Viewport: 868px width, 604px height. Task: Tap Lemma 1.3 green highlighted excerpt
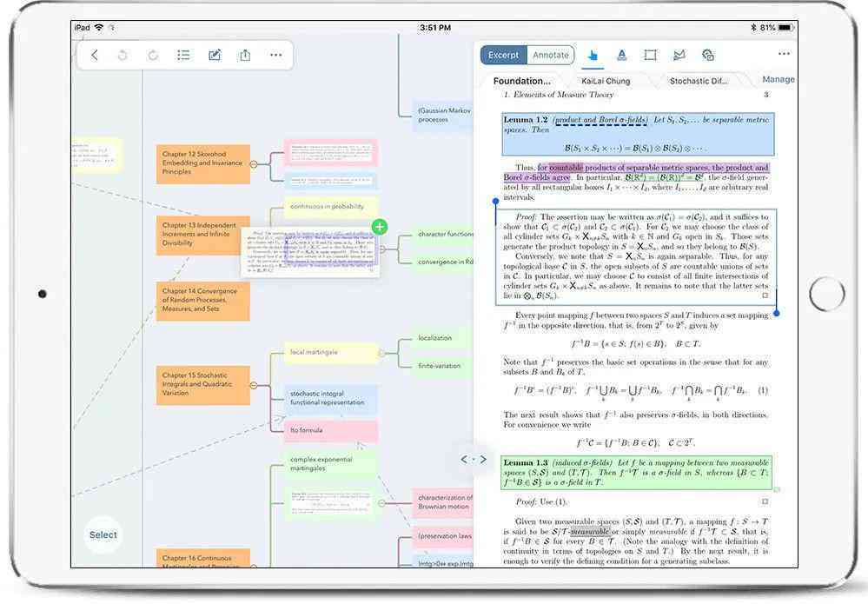[637, 472]
